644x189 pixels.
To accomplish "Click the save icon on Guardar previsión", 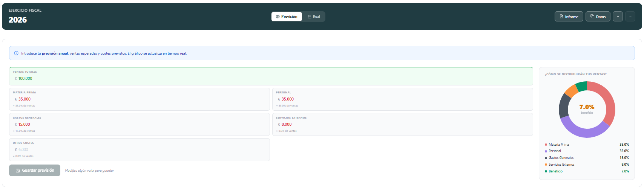I will [x=18, y=171].
